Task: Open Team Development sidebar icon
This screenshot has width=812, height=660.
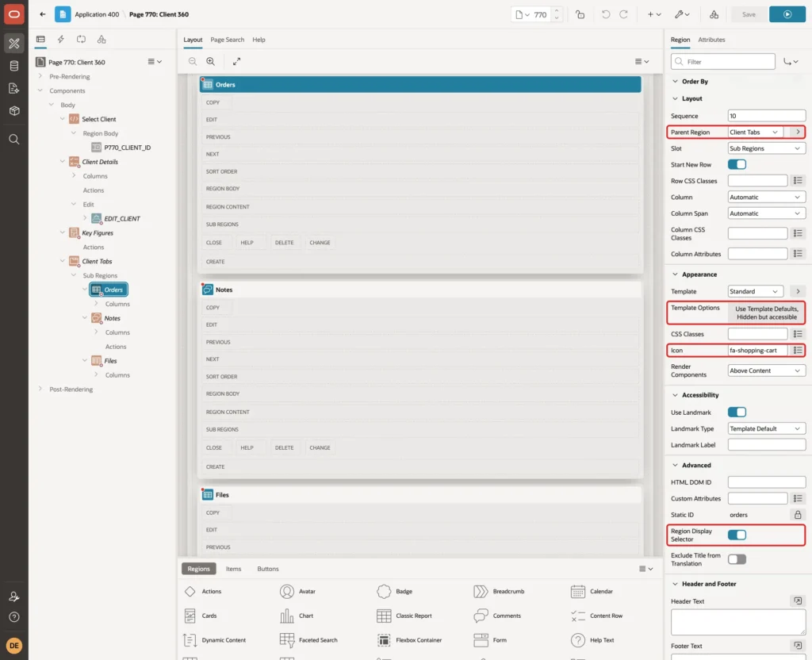Action: click(x=14, y=88)
